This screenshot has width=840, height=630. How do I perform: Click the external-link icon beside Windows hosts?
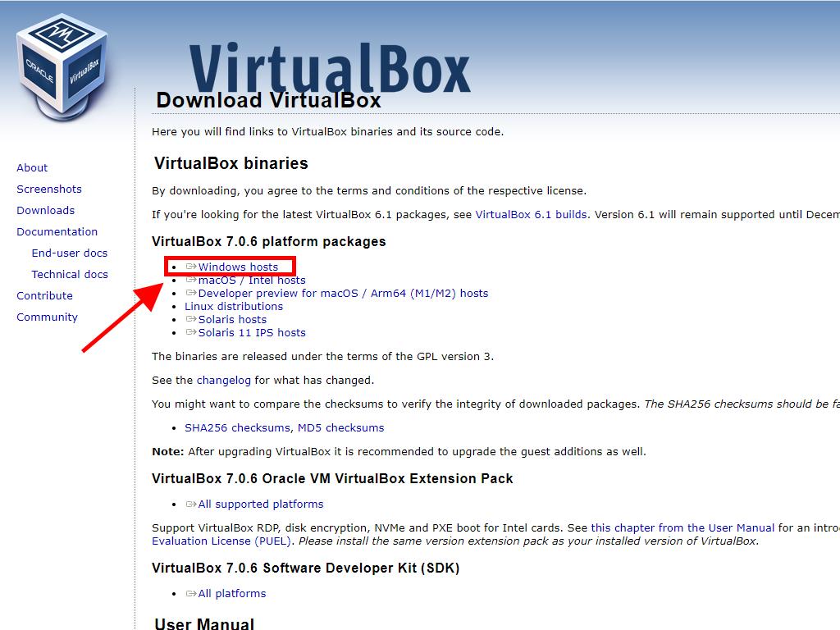[191, 267]
